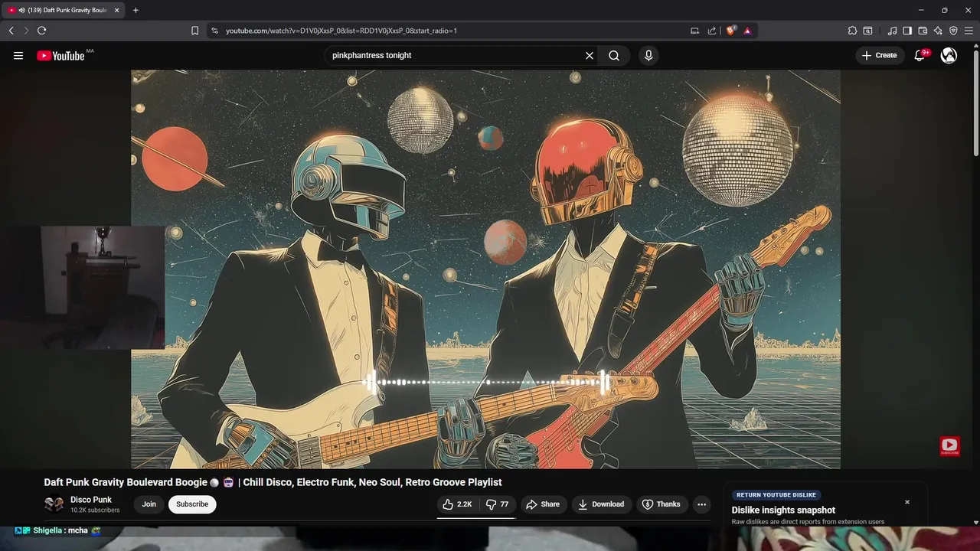Click the picture-in-picture/cast icon in address bar
The height and width of the screenshot is (551, 980).
tap(694, 31)
